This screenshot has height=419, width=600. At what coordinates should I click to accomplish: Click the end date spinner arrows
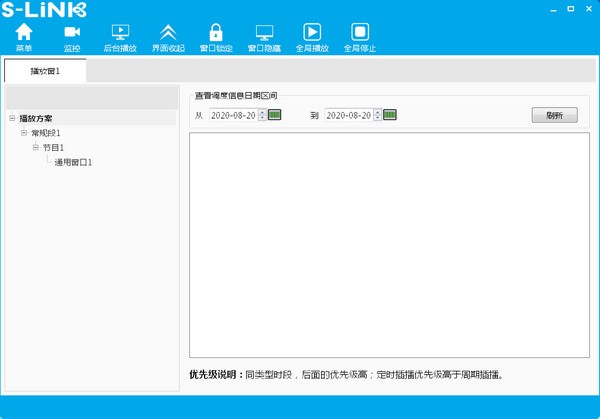(x=377, y=115)
